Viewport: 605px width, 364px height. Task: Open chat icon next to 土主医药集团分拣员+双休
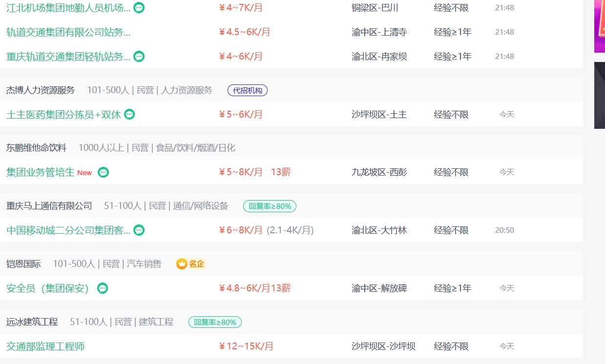click(x=129, y=114)
